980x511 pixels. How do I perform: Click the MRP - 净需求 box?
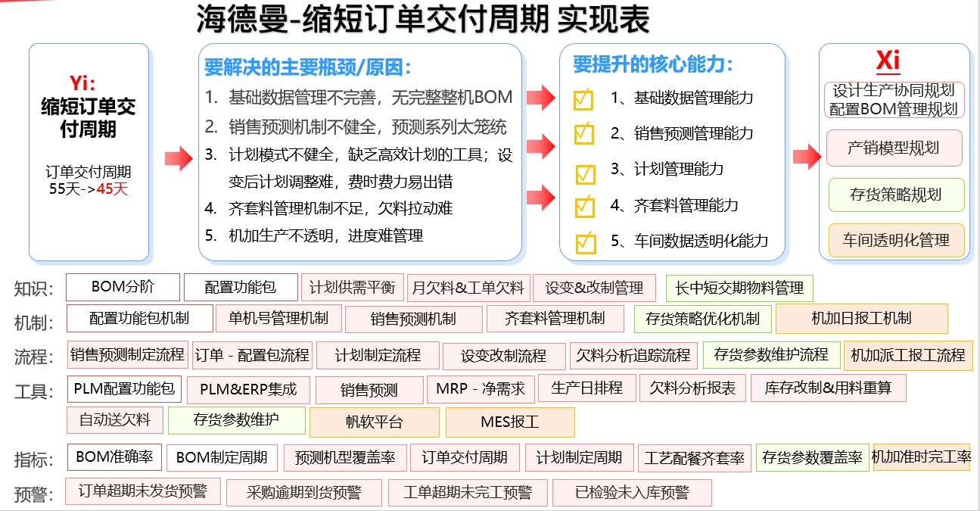pos(481,389)
